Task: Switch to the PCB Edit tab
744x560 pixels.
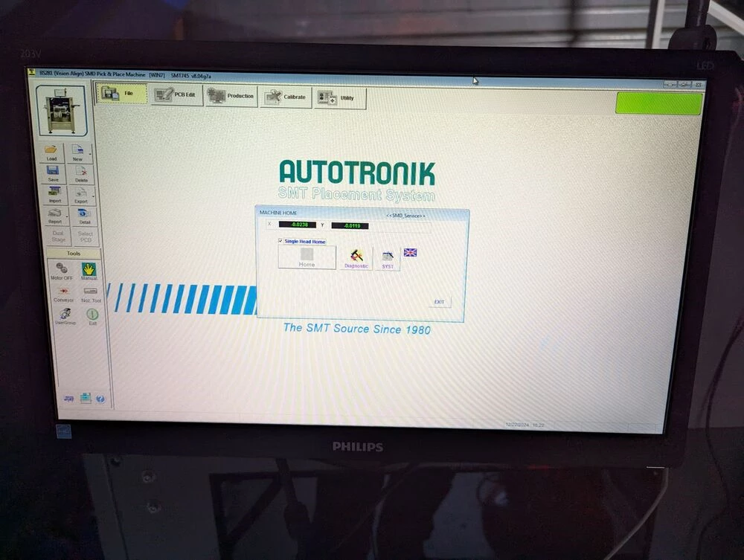Action: [x=177, y=95]
